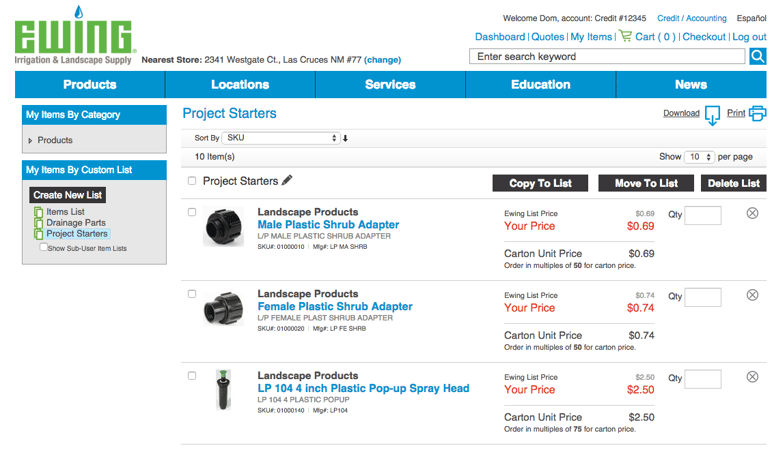Check the Female Plastic Shrub Adapter checkbox
This screenshot has height=450, width=772.
(192, 294)
